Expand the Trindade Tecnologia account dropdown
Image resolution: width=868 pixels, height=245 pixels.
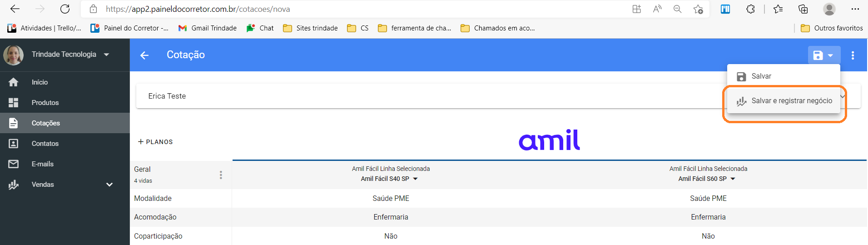coord(106,55)
